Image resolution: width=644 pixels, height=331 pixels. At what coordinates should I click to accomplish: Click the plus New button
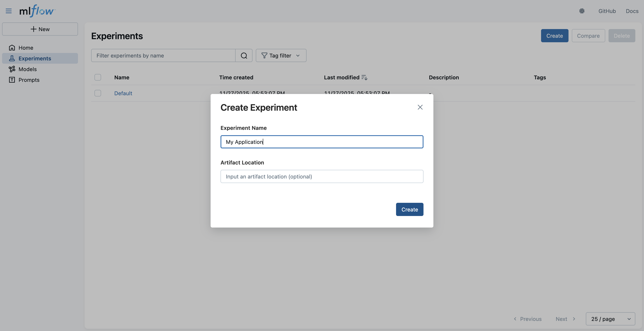coord(40,29)
